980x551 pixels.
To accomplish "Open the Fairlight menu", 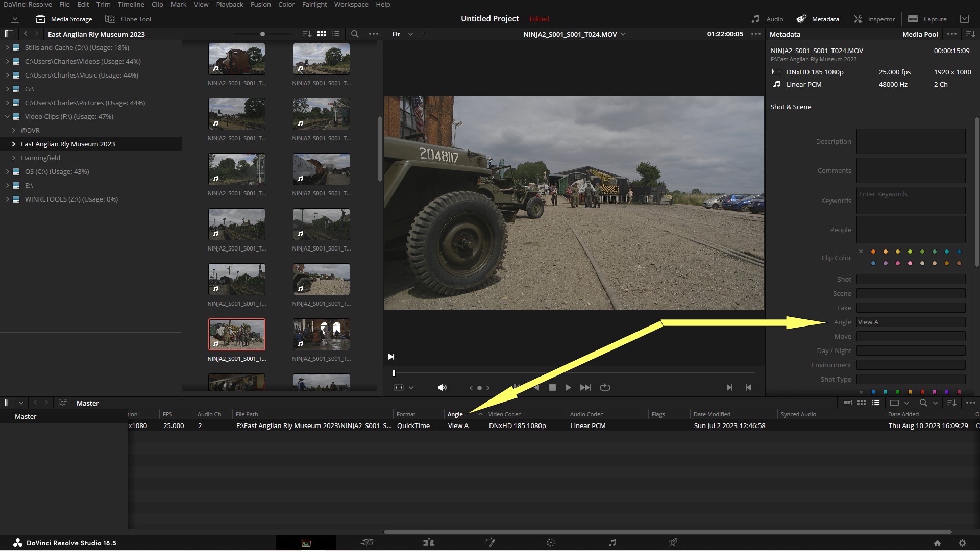I will 314,4.
